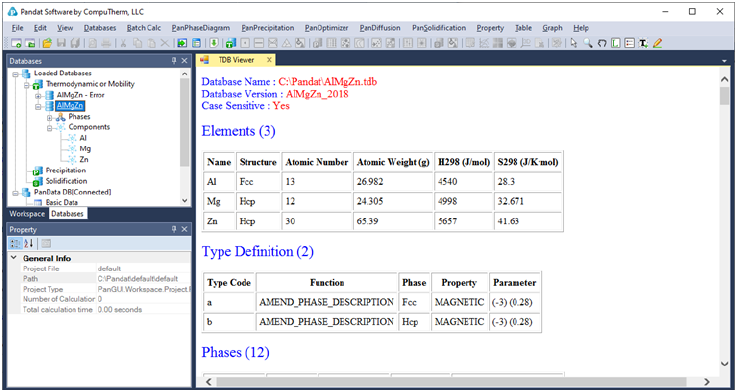The image size is (736, 390).
Task: Open the PanPhaseDiagram menu
Action: point(201,28)
